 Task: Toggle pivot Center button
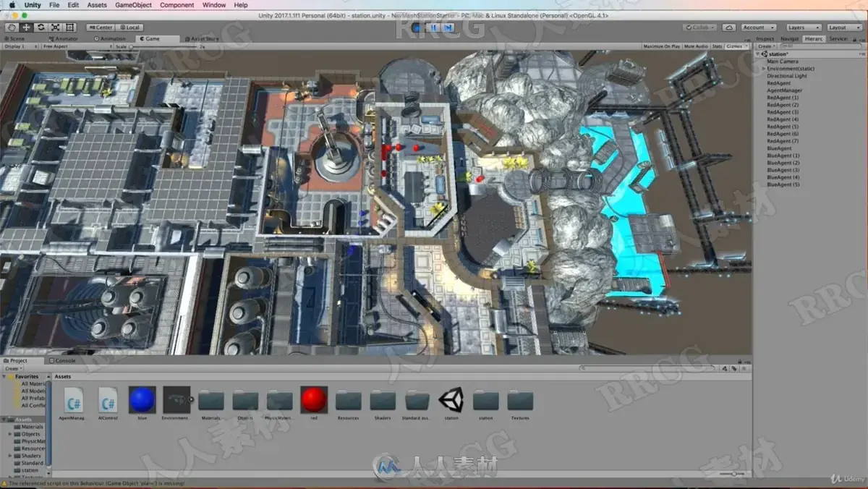pos(101,27)
